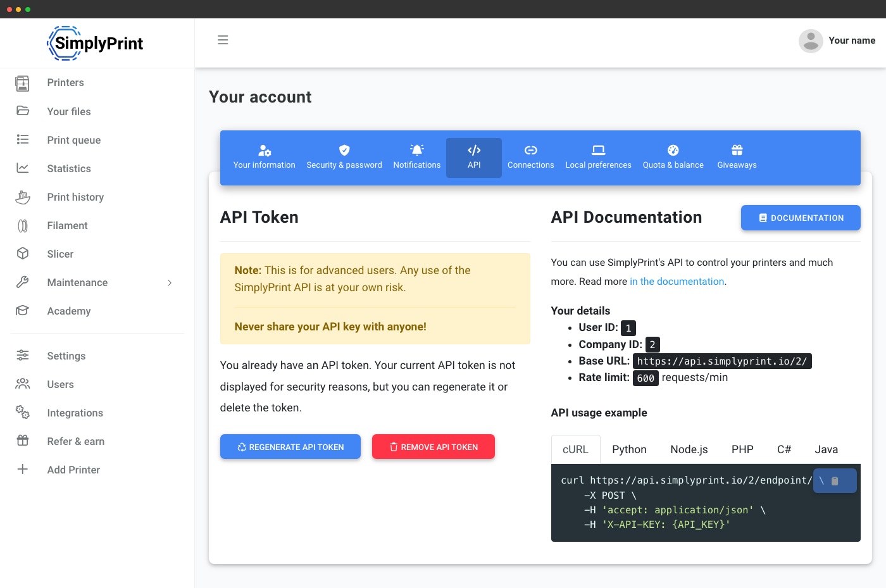The image size is (886, 588).
Task: Switch to Quota & balance tab
Action: click(x=673, y=158)
